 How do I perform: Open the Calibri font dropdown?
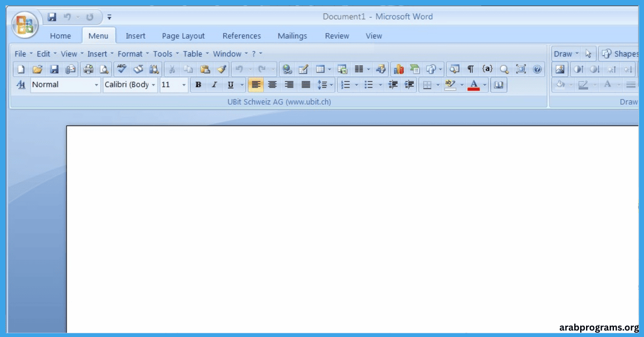click(x=153, y=85)
